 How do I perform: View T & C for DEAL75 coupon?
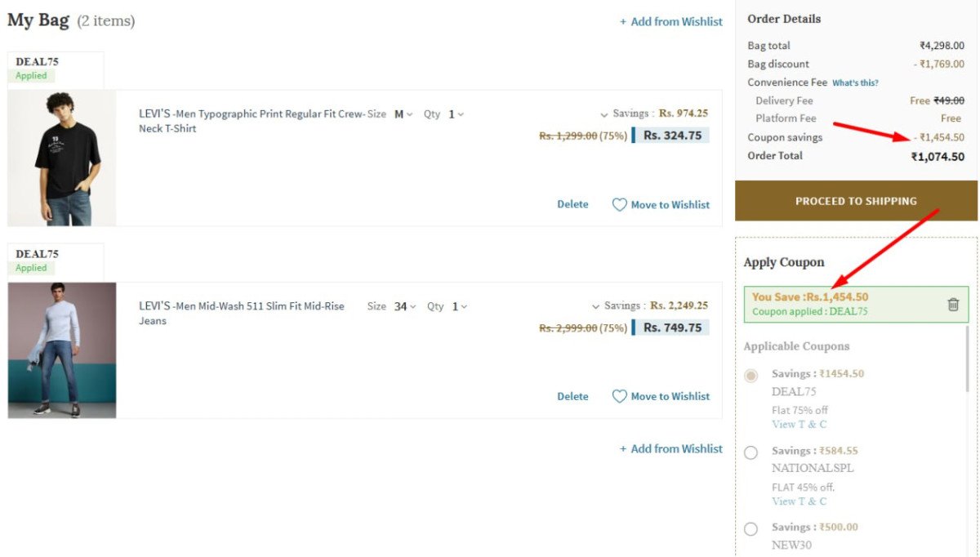point(799,425)
